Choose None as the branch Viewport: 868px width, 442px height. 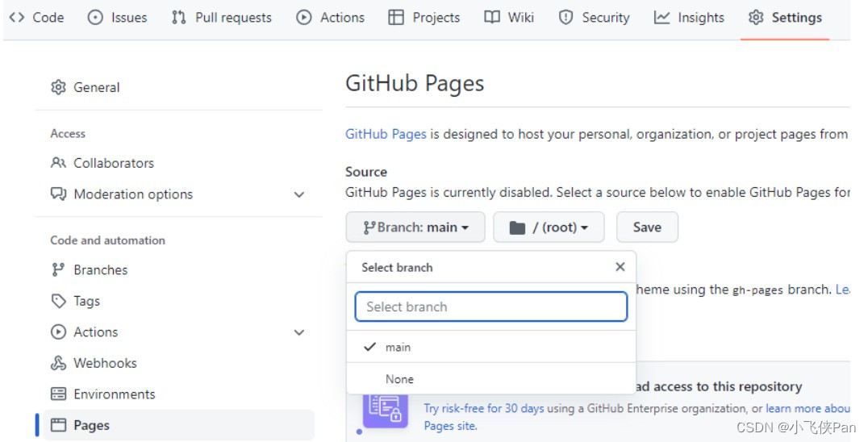click(491, 379)
